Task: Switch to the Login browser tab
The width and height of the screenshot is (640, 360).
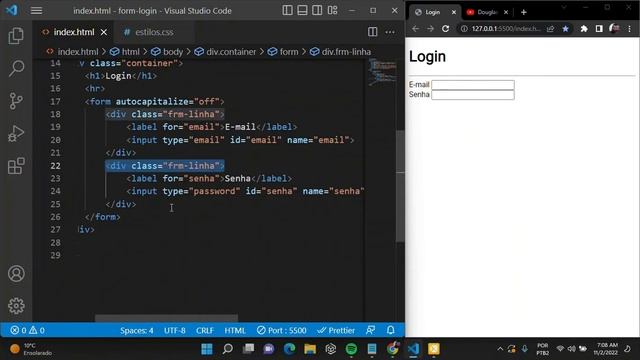Action: (x=435, y=12)
